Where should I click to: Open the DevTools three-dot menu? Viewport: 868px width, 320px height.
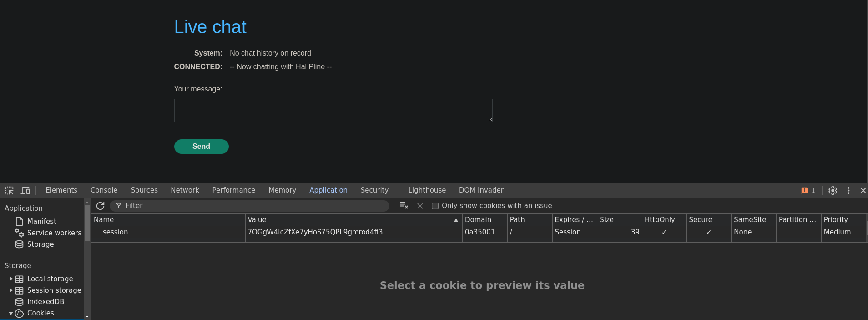coord(848,190)
